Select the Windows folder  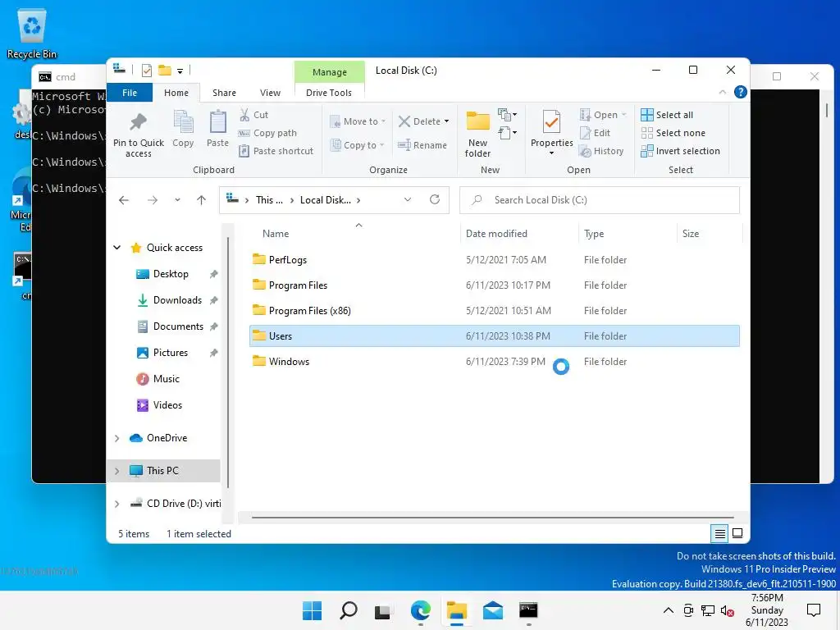495,362
